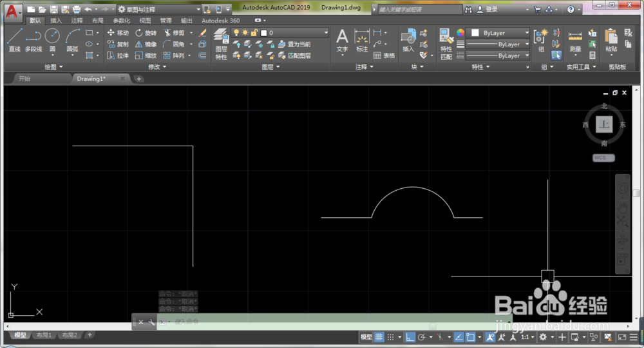
Task: Click the Offset icon in Modify panel
Action: tap(202, 55)
